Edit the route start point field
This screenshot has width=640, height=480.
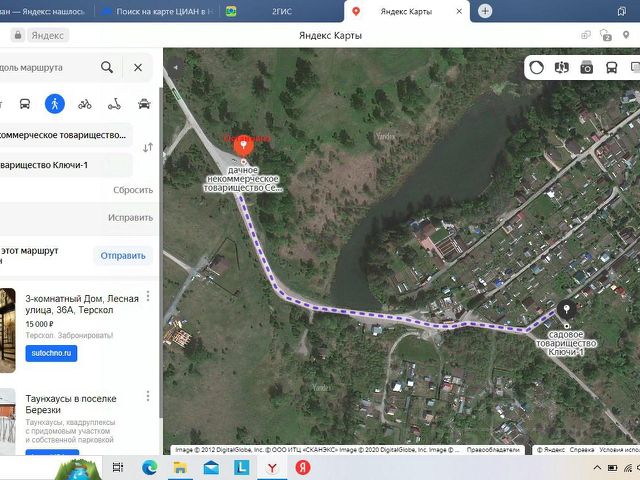(65, 135)
